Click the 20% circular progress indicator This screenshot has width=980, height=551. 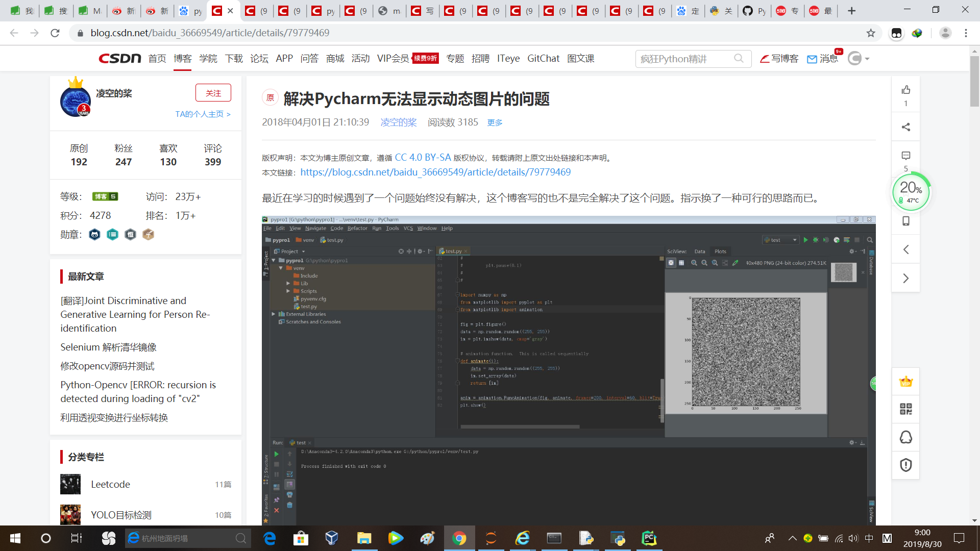(x=911, y=192)
